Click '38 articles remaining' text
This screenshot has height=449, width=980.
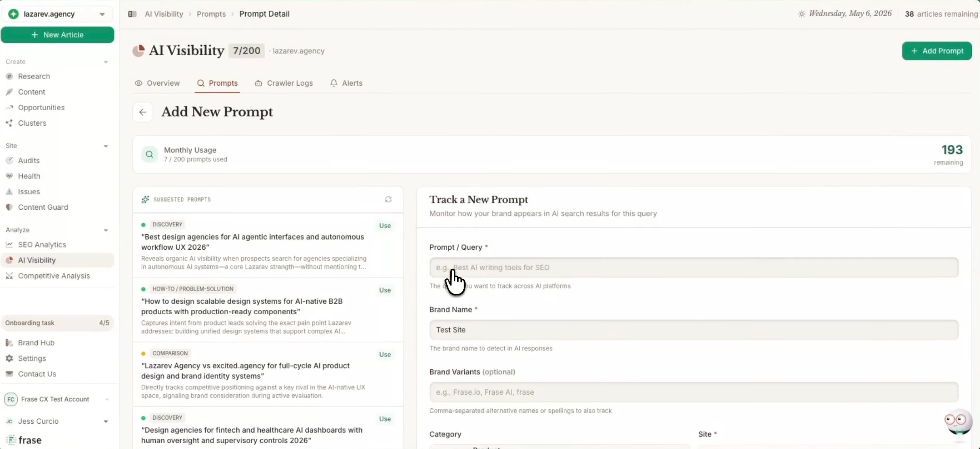tap(941, 14)
